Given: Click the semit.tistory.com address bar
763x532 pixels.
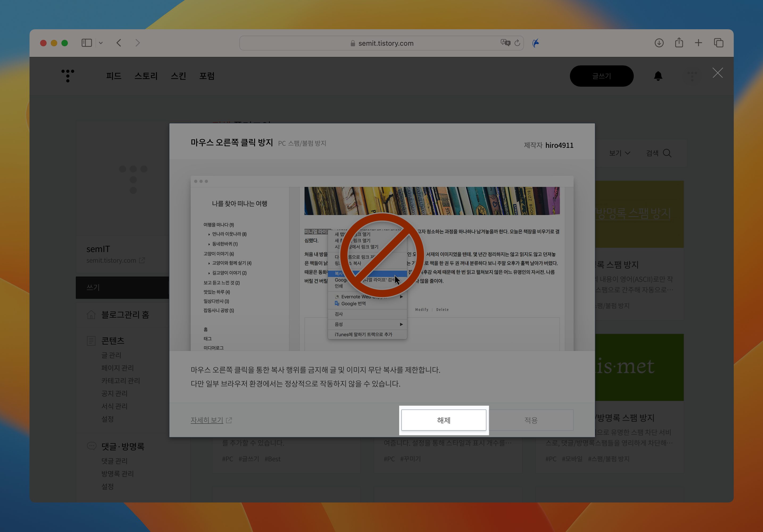Looking at the screenshot, I should (385, 43).
